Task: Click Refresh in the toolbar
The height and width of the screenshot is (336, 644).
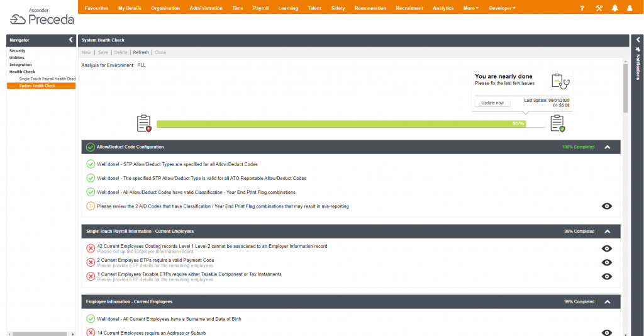Action: pos(141,52)
